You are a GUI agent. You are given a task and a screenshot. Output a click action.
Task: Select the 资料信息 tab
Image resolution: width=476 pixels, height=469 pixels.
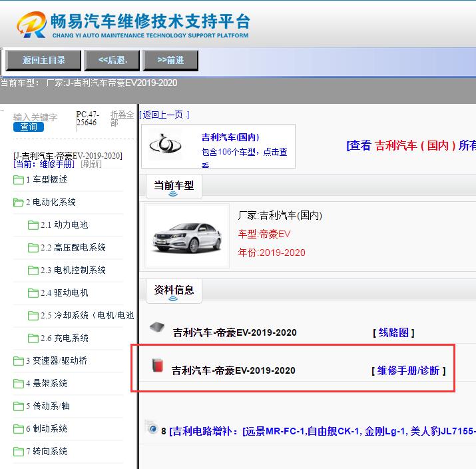[174, 290]
